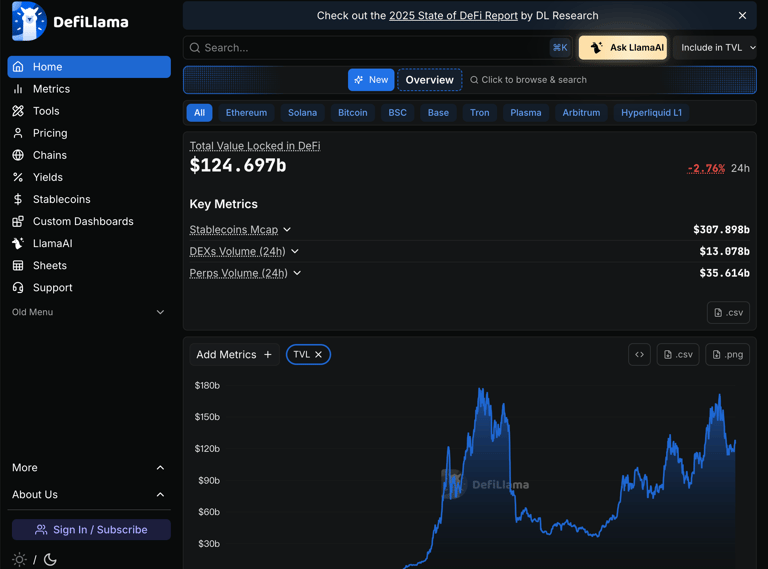Collapse the More section

coord(88,467)
